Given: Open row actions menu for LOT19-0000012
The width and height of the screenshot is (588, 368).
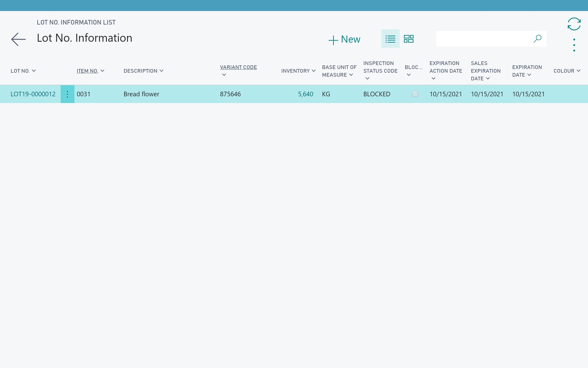Looking at the screenshot, I should [67, 94].
